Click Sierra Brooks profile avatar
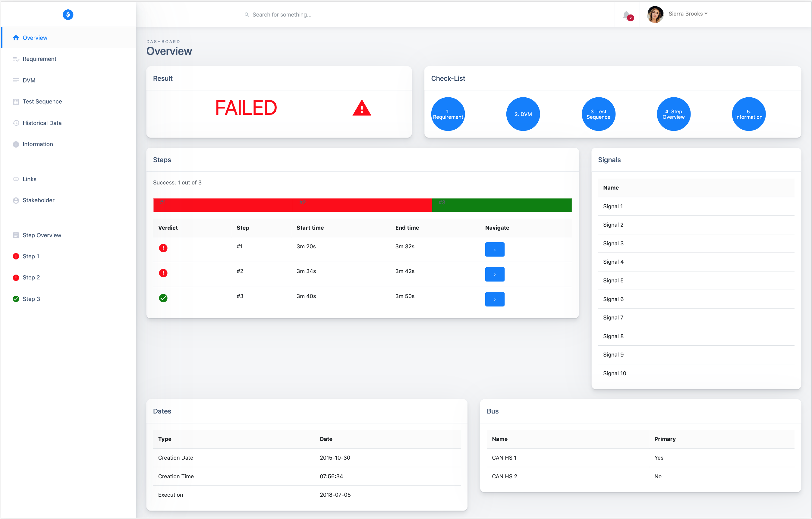Image resolution: width=812 pixels, height=519 pixels. (655, 14)
